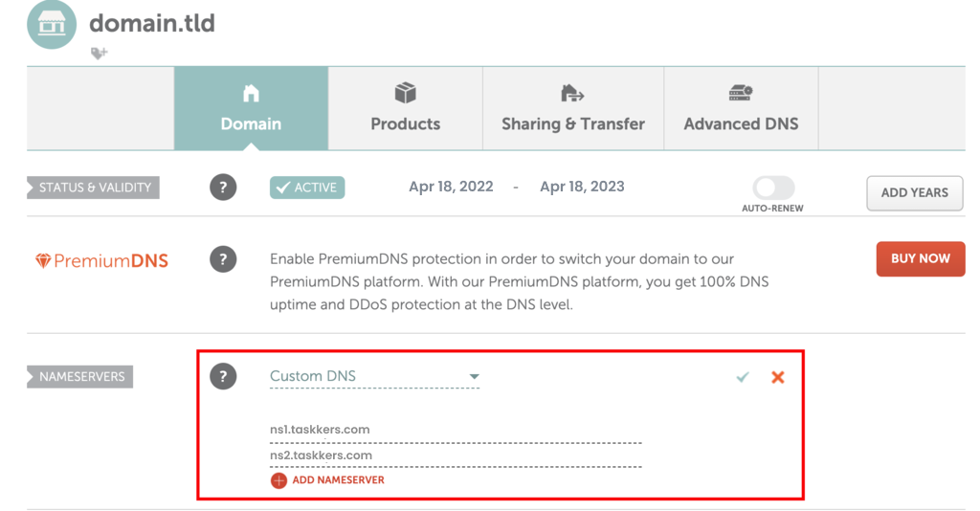Click the domain storefront icon

tap(52, 25)
